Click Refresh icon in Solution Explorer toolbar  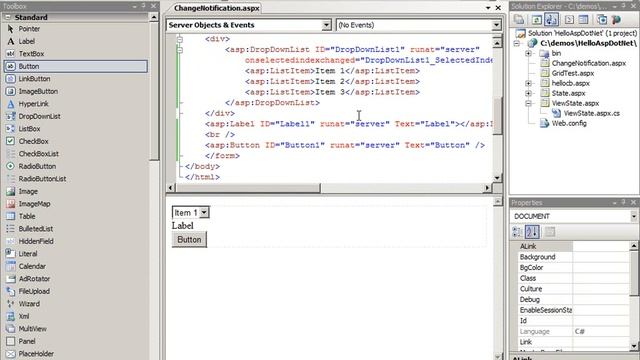pyautogui.click(x=536, y=19)
